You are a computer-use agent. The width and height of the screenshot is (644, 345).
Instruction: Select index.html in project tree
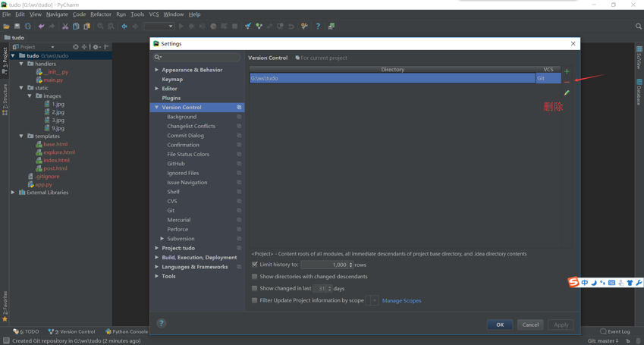[x=56, y=160]
